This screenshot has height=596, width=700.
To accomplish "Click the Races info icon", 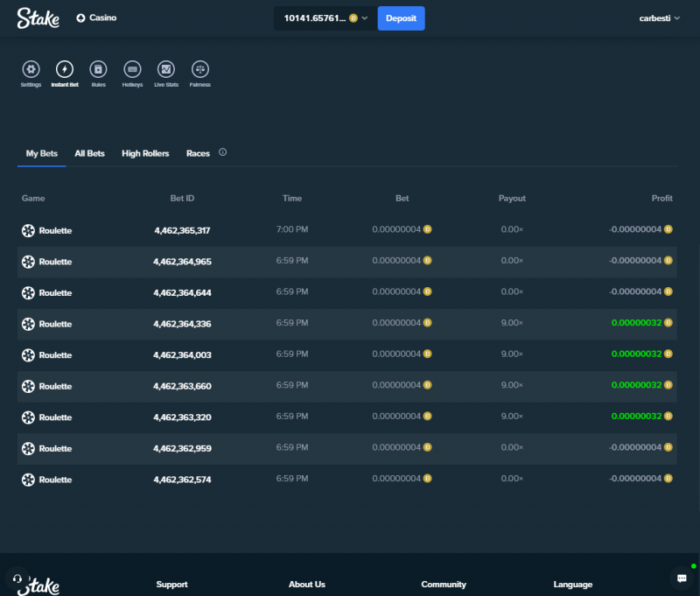I will pos(223,152).
